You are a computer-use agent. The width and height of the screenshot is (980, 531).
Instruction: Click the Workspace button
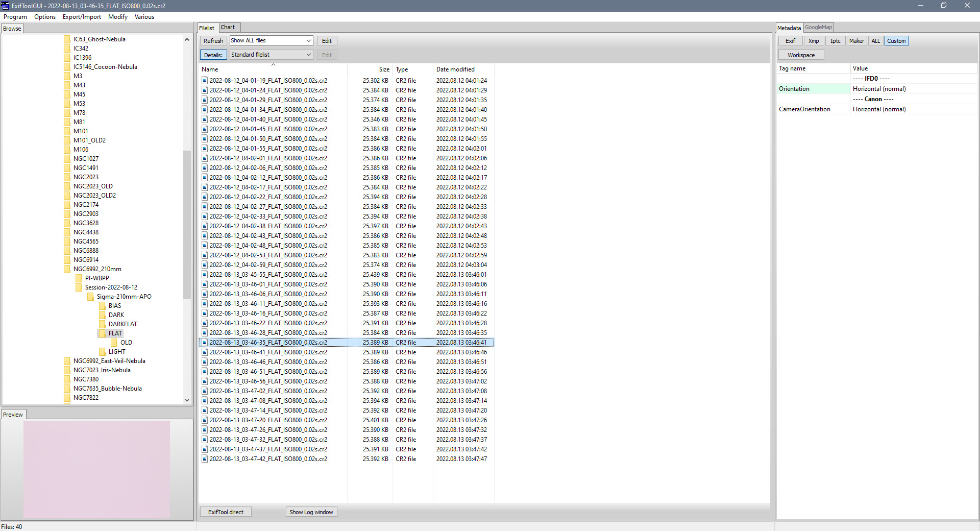tap(801, 55)
